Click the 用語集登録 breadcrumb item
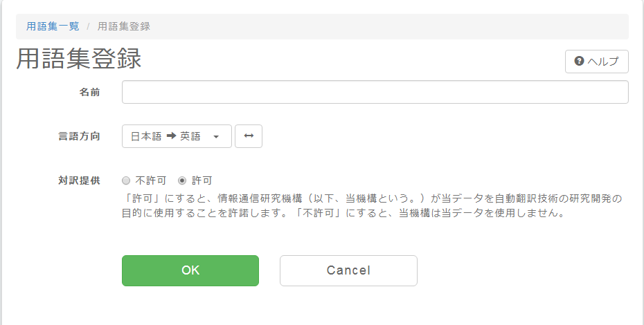Viewport: 644px width, 325px height. coord(124,26)
